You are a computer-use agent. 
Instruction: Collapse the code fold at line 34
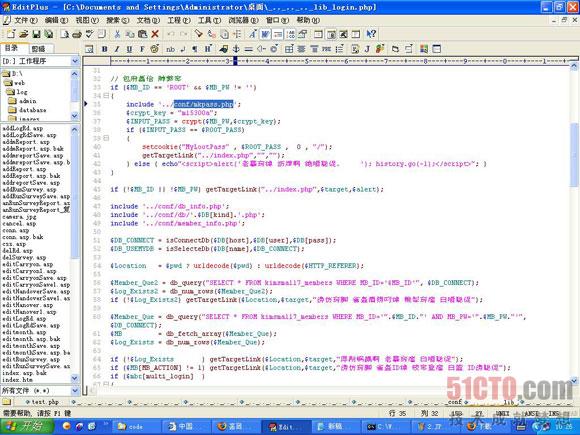point(107,96)
